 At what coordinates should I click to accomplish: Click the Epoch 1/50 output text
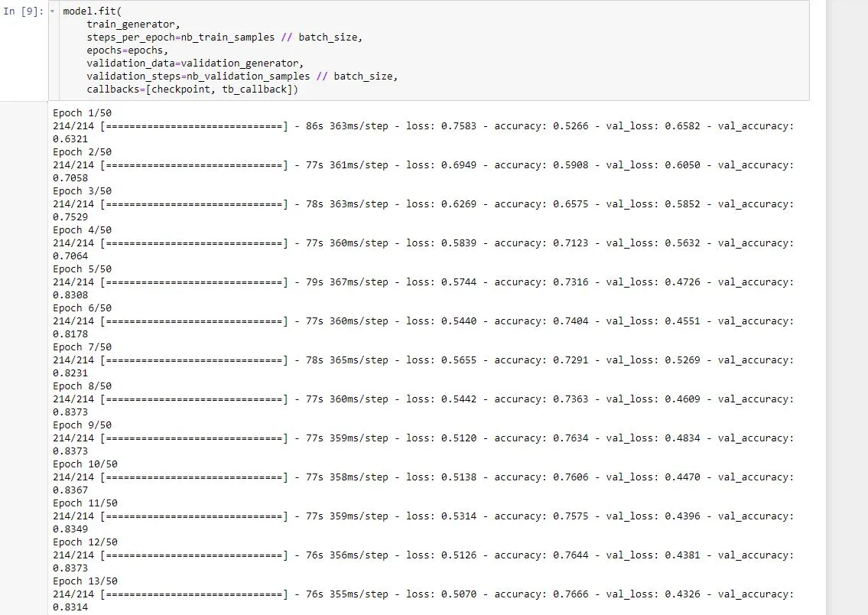click(82, 112)
